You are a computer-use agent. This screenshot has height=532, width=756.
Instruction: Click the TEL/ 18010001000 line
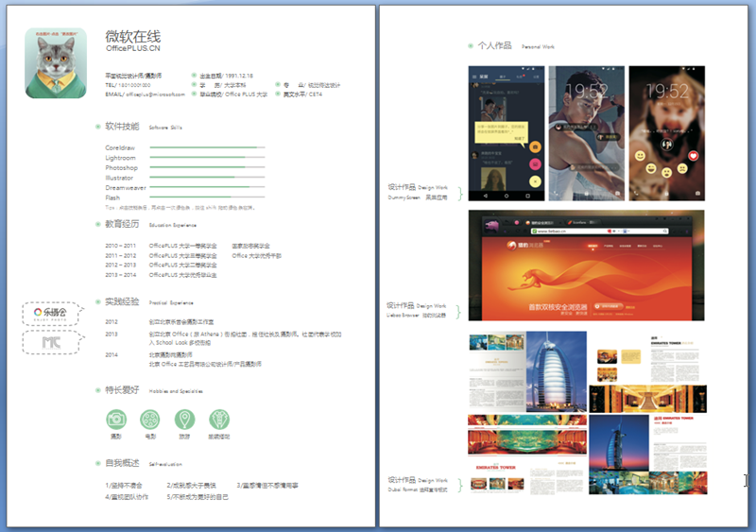coord(128,85)
